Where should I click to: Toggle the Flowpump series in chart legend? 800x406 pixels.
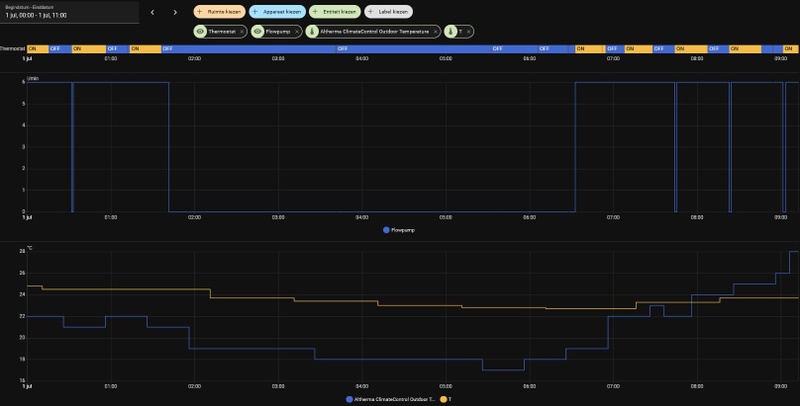click(399, 230)
